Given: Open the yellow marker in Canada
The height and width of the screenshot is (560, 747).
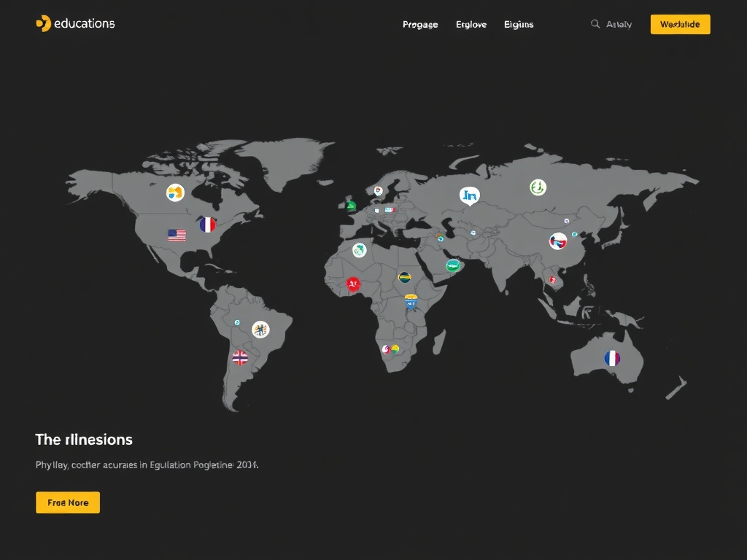Looking at the screenshot, I should click(175, 192).
